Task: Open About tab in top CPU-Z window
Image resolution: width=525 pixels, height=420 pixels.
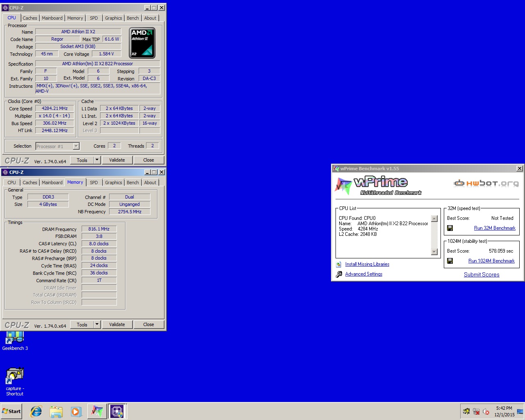Action: pos(150,18)
